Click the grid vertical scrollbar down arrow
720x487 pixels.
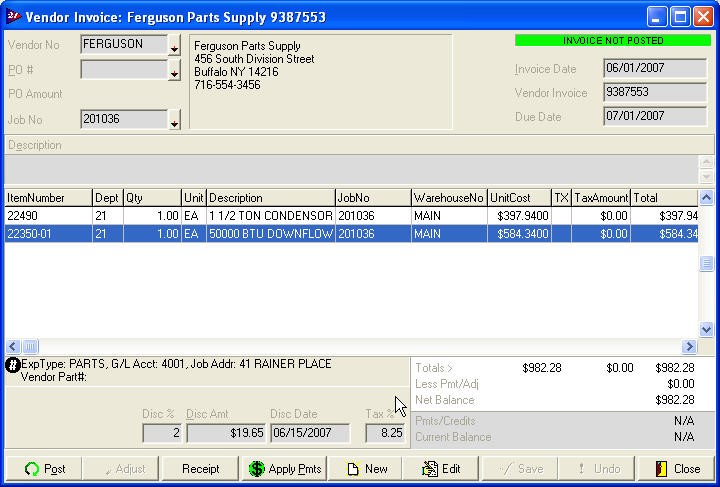[x=706, y=329]
